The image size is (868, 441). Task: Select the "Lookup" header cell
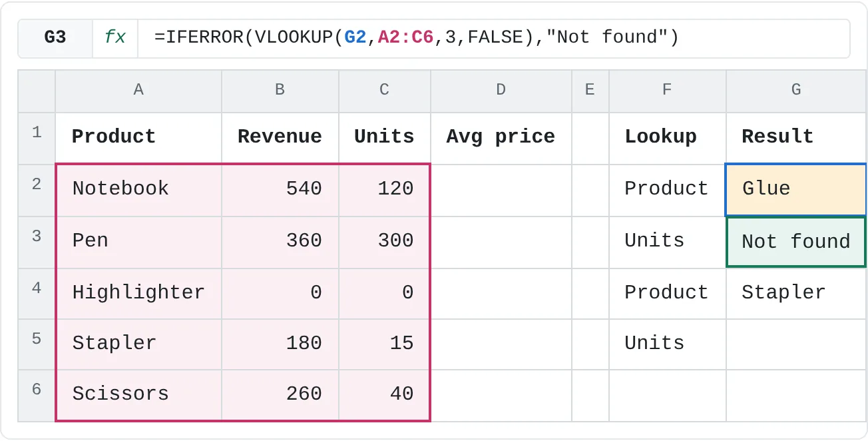coord(668,139)
